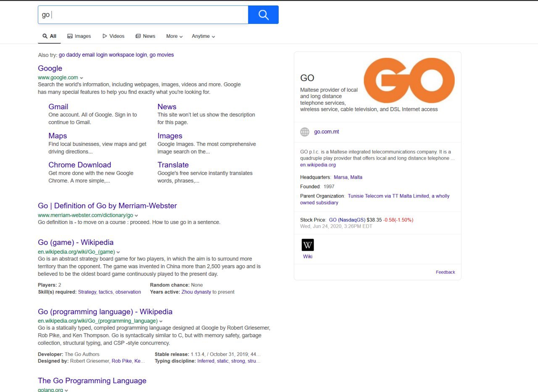Viewport: 538px width, 392px height.
Task: Expand the arrow next to golang.org
Action: (x=66, y=390)
